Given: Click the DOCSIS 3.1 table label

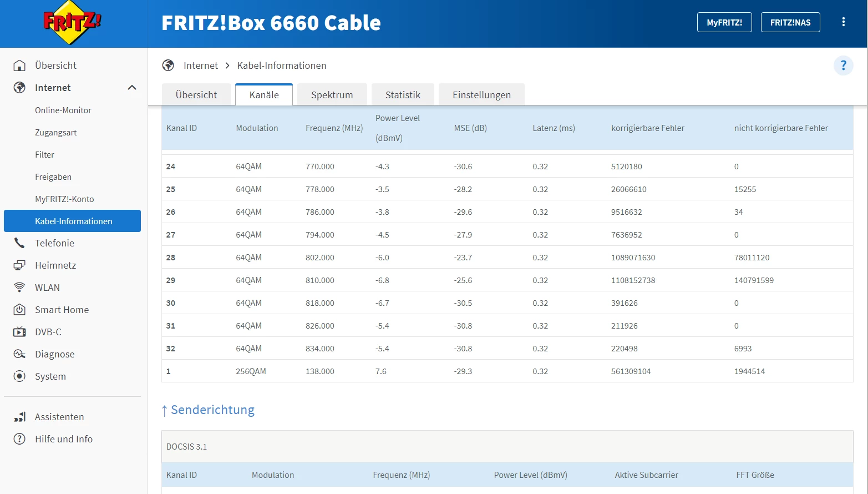Looking at the screenshot, I should coord(186,447).
